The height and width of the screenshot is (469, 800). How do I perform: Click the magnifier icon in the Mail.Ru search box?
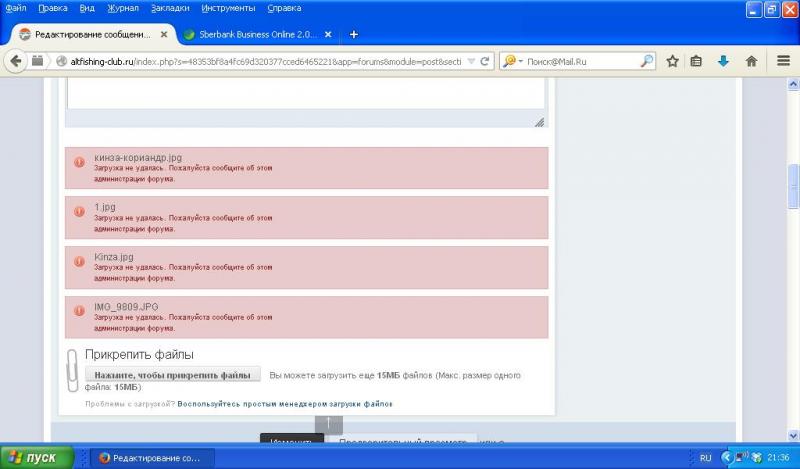646,60
